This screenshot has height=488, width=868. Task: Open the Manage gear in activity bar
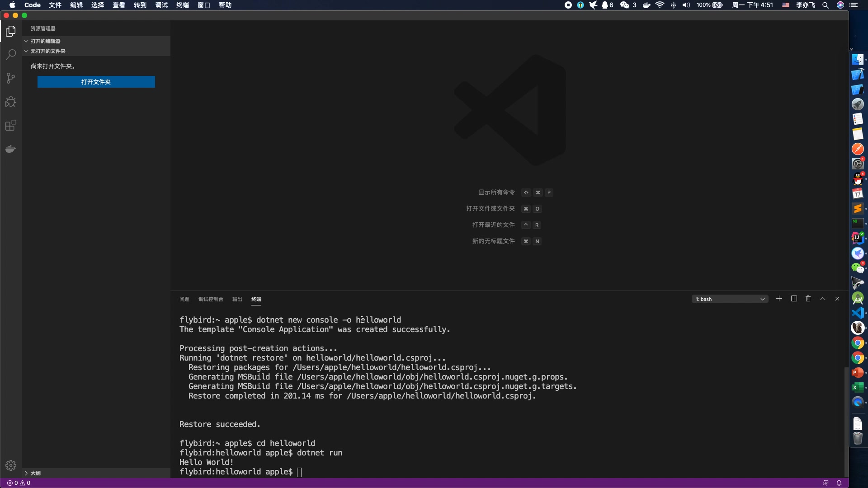11,465
